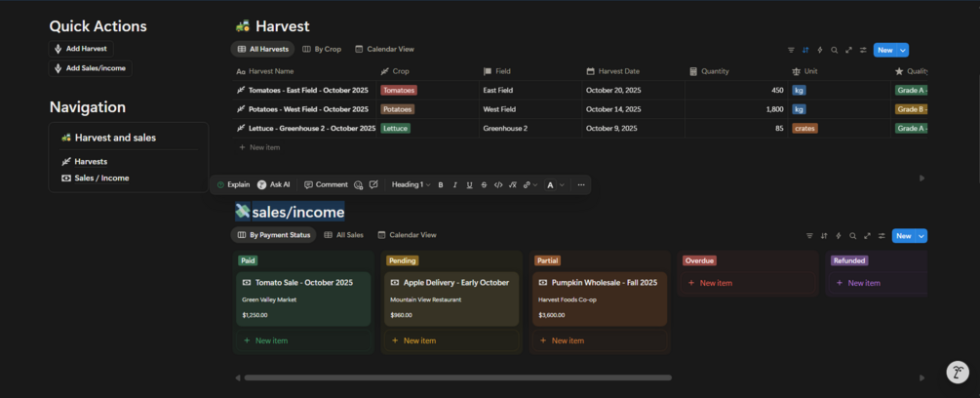The height and width of the screenshot is (398, 980).
Task: Click the suggest edits icon in floating toolbar
Action: 373,185
